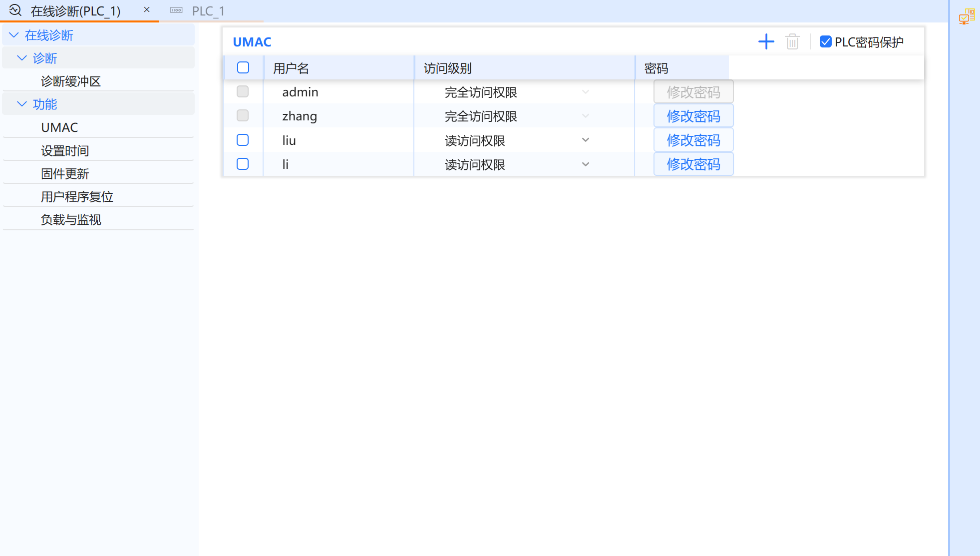Click the plus icon to add user
This screenshot has height=556, width=980.
766,42
